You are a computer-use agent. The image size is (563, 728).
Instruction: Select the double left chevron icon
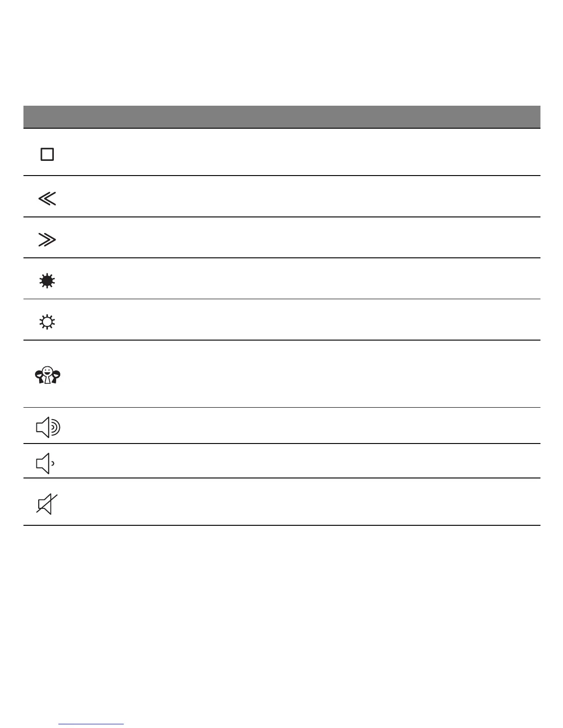coord(47,199)
